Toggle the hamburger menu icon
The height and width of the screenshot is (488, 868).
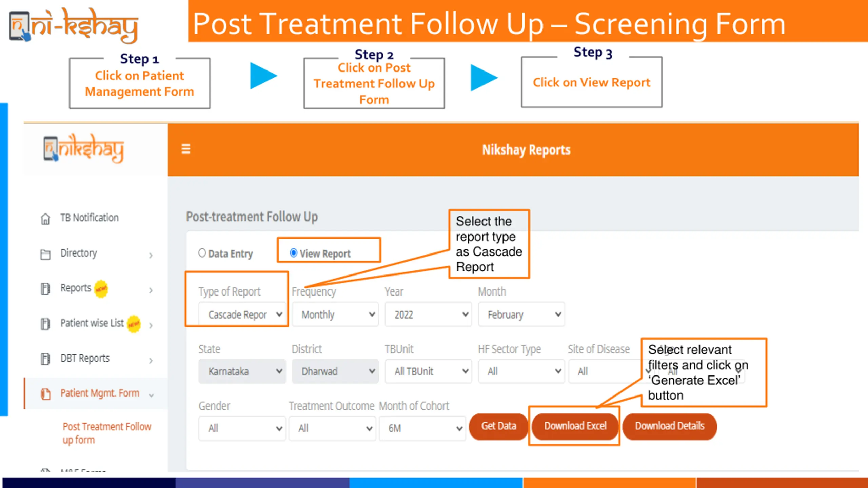point(186,149)
